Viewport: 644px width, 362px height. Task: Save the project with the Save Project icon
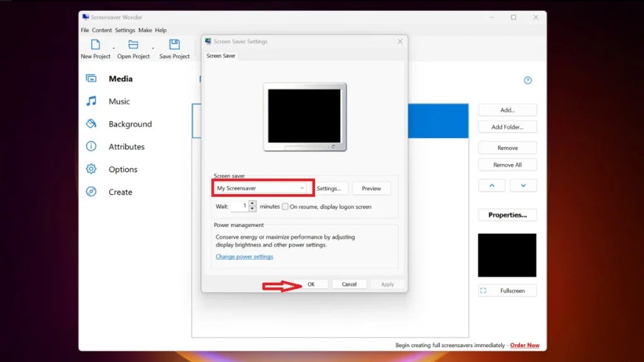[x=174, y=45]
